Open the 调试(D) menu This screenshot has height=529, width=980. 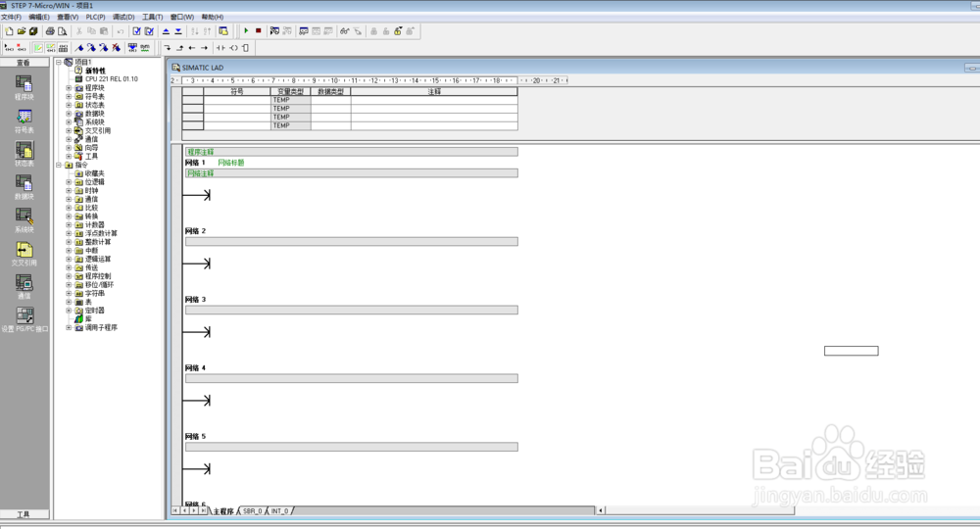tap(123, 17)
